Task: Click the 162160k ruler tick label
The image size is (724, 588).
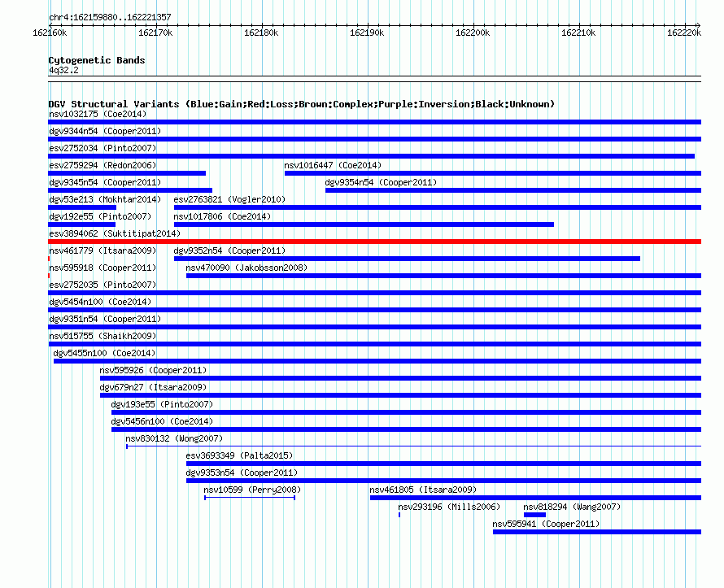Action: point(50,33)
